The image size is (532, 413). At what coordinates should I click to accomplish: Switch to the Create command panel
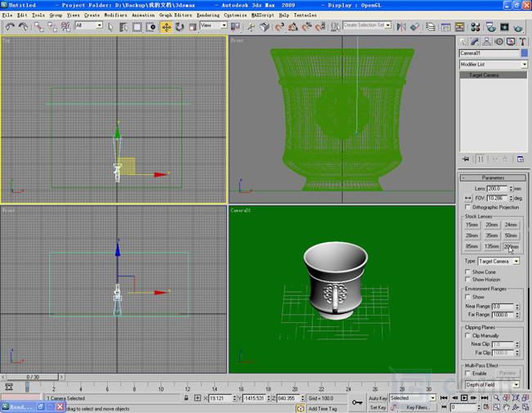[462, 42]
